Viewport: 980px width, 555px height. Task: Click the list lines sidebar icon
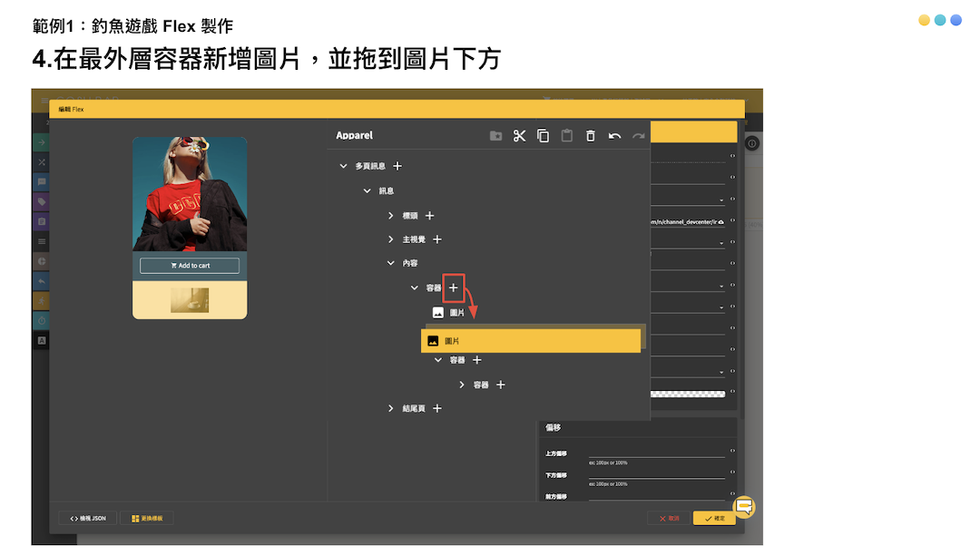point(41,241)
